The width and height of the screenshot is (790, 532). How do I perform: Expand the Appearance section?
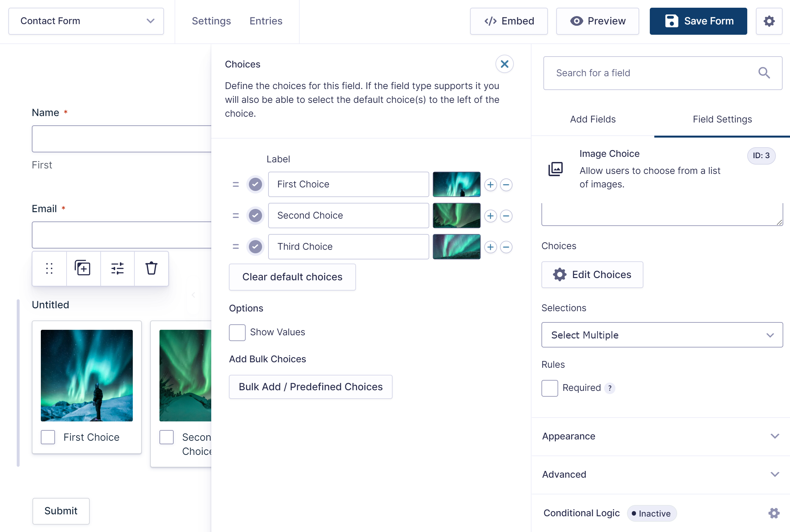click(x=660, y=436)
